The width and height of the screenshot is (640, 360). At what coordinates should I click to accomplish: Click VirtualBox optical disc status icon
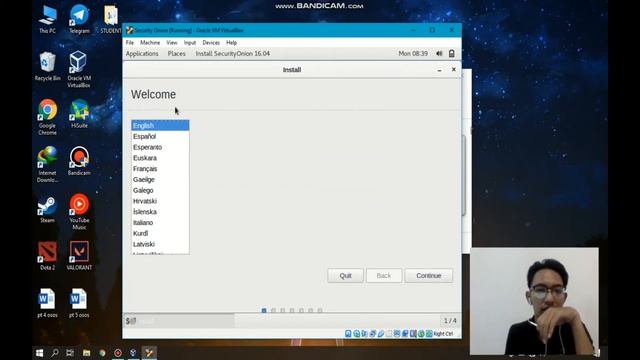click(x=356, y=333)
